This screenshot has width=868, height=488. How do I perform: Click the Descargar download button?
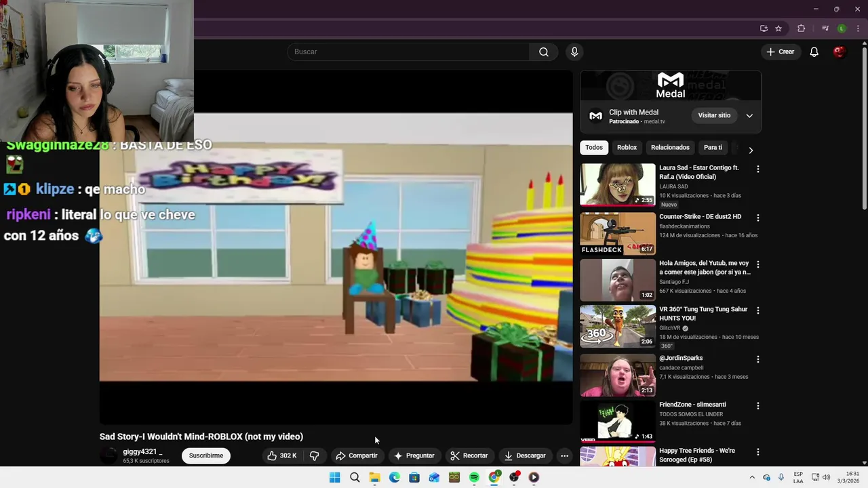[x=525, y=455]
